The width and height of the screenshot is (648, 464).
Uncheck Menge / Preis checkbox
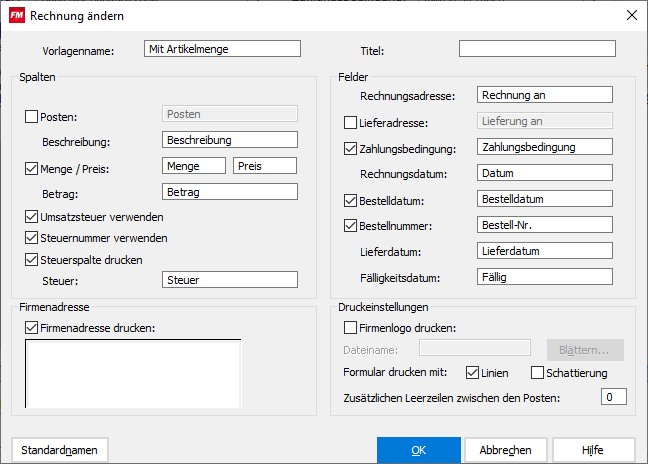(x=32, y=169)
